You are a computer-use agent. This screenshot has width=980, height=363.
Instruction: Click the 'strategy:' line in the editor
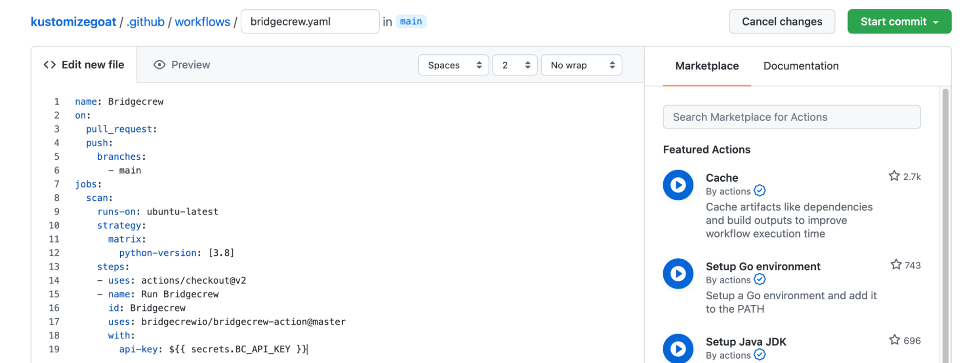(122, 225)
